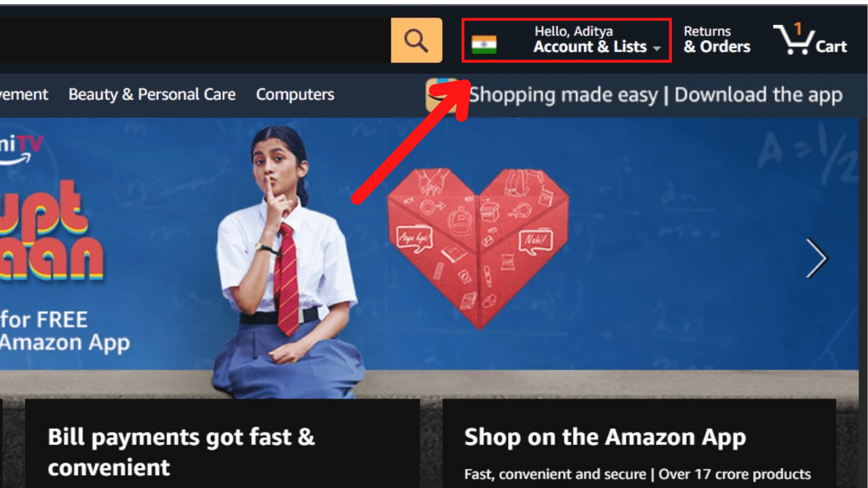Select Computers category in nav bar
868x488 pixels.
295,94
